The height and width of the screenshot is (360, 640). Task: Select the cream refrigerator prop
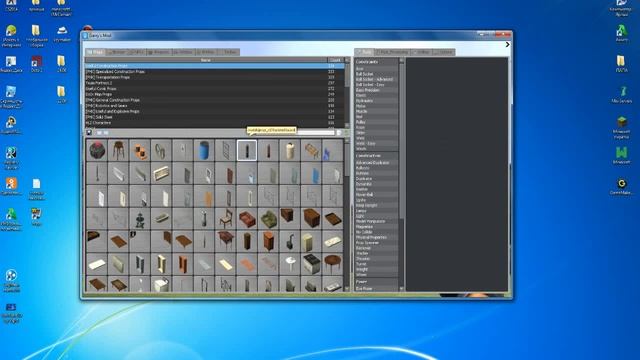[x=311, y=241]
